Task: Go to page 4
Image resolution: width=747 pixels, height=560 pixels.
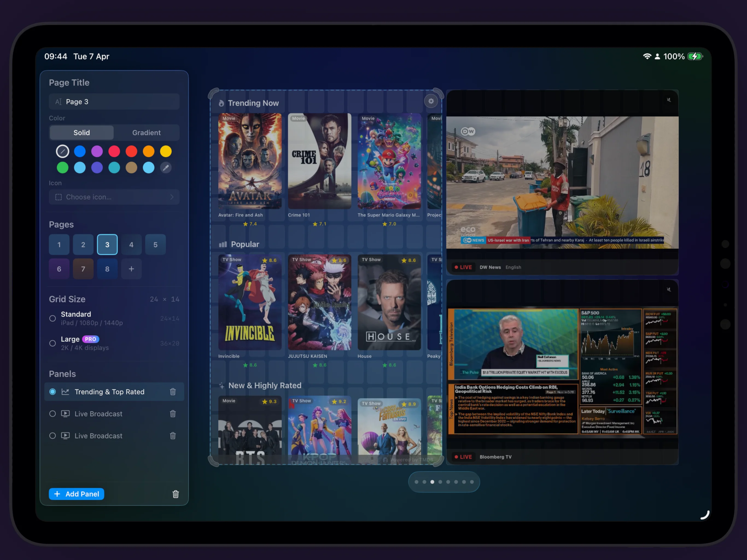Action: (131, 244)
